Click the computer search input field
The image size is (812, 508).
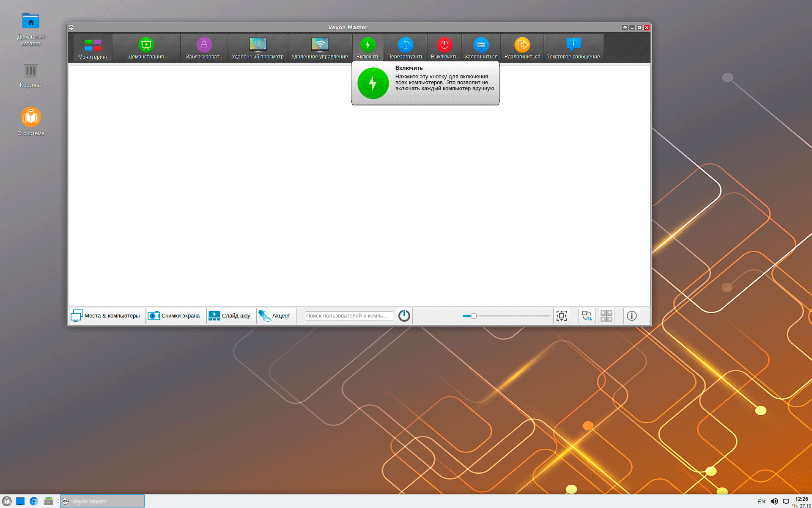click(348, 316)
